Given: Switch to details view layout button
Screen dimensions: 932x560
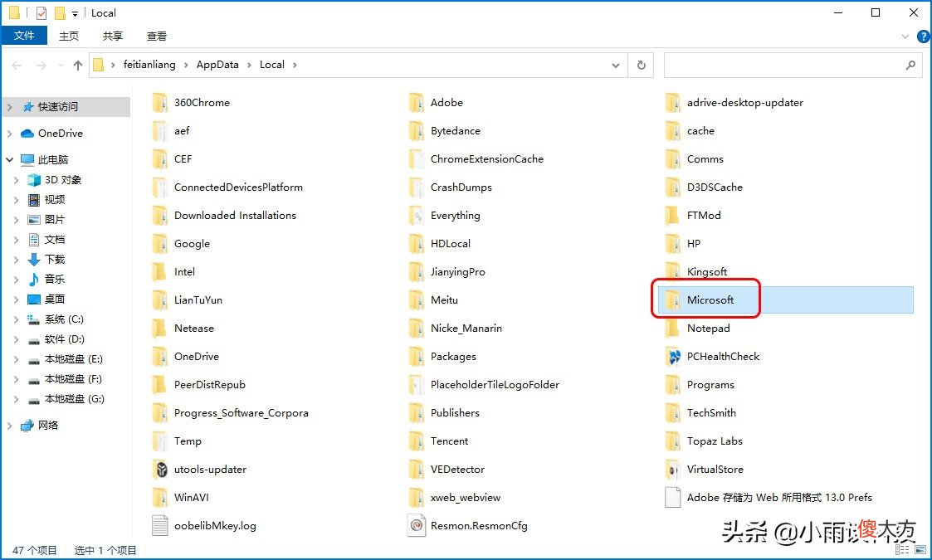Looking at the screenshot, I should (x=902, y=550).
